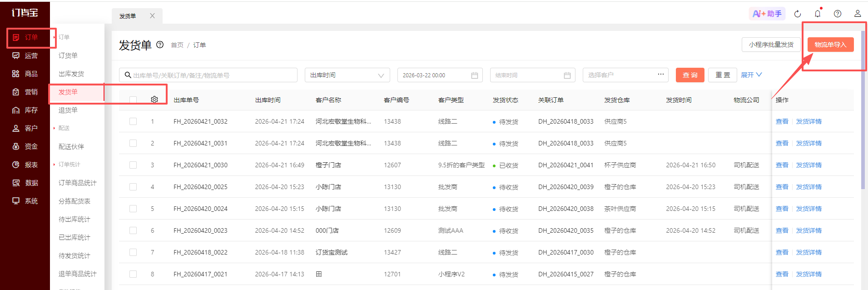Click linked order DH_20260421_0041
This screenshot has width=868, height=290.
[x=566, y=165]
